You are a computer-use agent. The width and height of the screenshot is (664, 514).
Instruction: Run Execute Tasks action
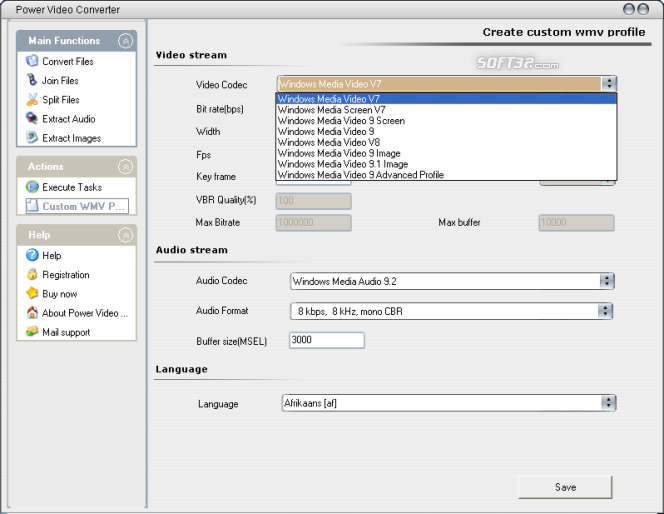click(x=72, y=187)
